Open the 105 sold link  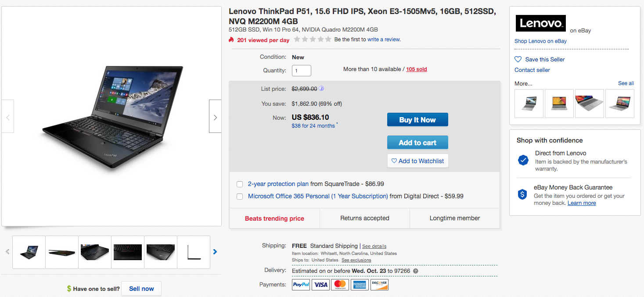(416, 69)
